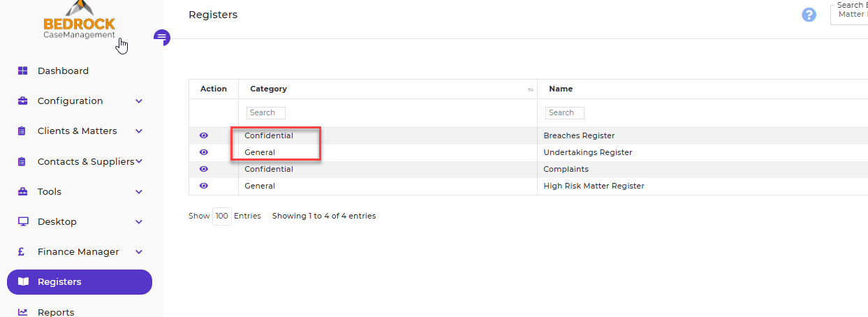Click the Bedrock CaseManagement logo
The height and width of the screenshot is (317, 868).
click(79, 20)
